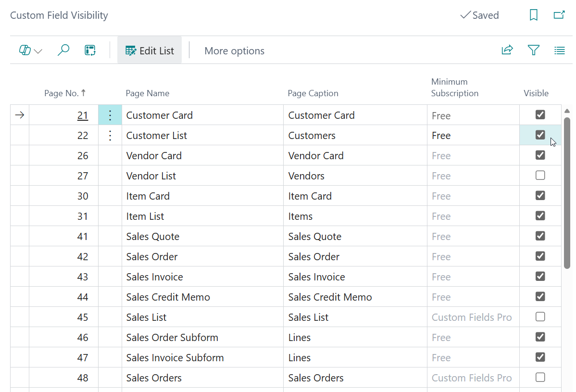
Task: Open page in new window icon
Action: [559, 15]
